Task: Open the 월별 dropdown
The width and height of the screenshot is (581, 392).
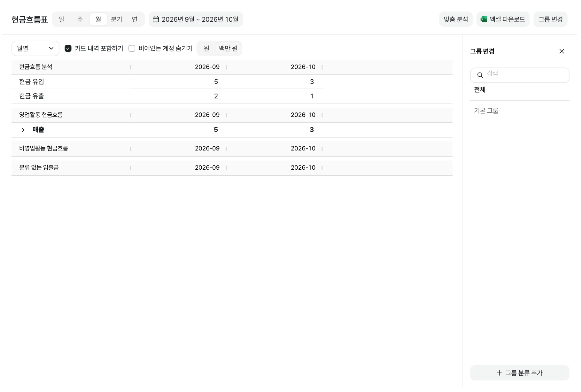Action: 35,49
